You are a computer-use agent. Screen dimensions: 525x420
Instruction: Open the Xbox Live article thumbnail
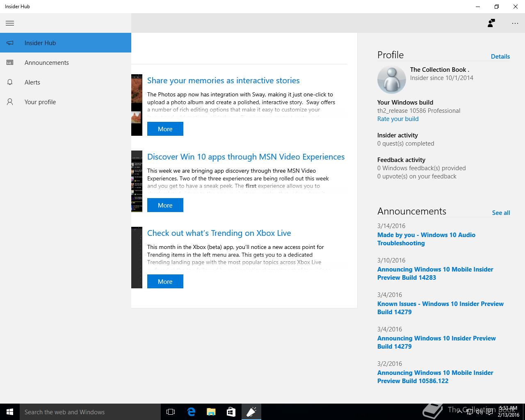[x=137, y=258]
